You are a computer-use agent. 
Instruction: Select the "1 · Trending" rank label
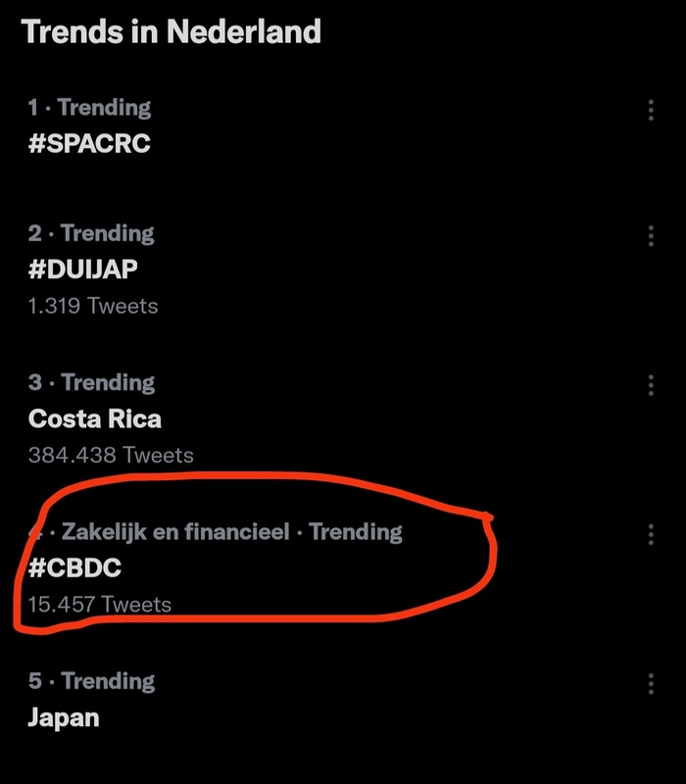pos(89,108)
